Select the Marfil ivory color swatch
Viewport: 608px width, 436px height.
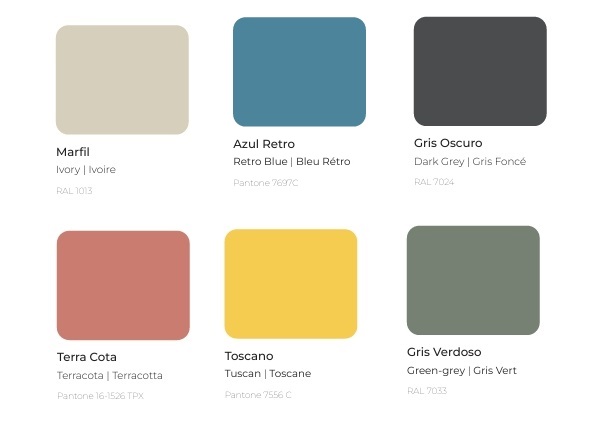122,80
